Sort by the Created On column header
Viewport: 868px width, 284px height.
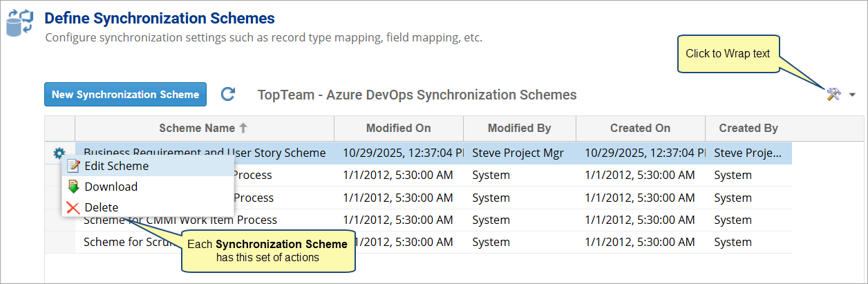[x=640, y=128]
